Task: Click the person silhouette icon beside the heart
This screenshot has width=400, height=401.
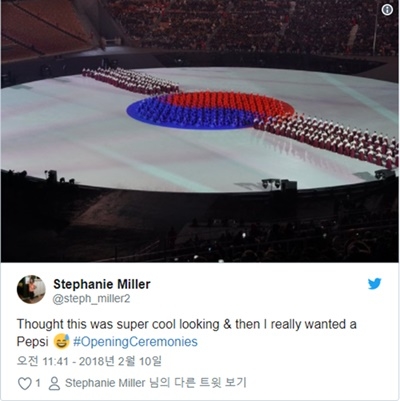Action: click(x=54, y=384)
